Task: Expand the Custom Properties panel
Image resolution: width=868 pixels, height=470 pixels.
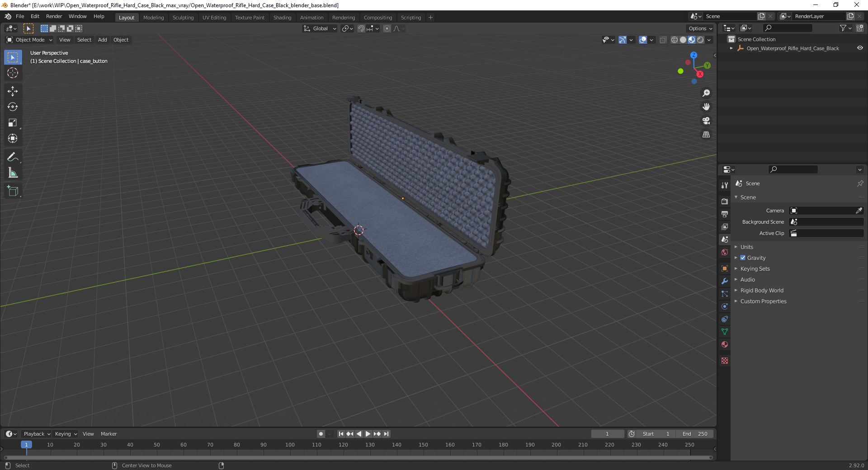Action: pos(763,301)
